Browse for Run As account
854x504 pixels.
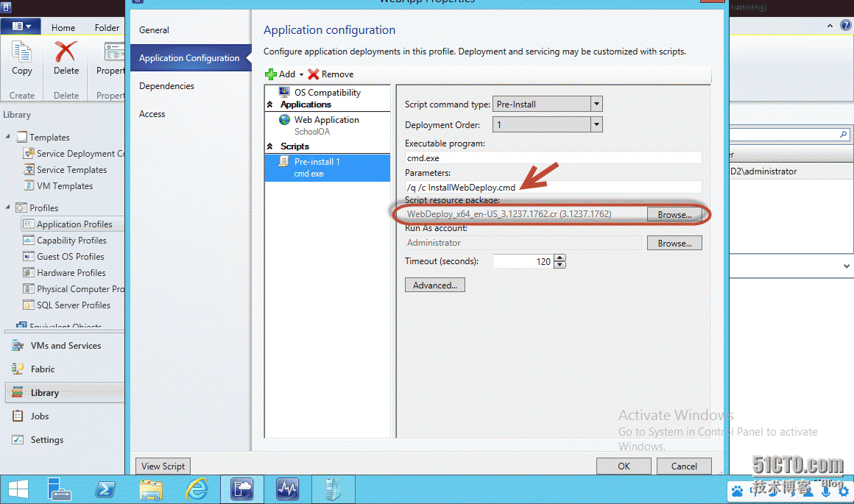[674, 243]
